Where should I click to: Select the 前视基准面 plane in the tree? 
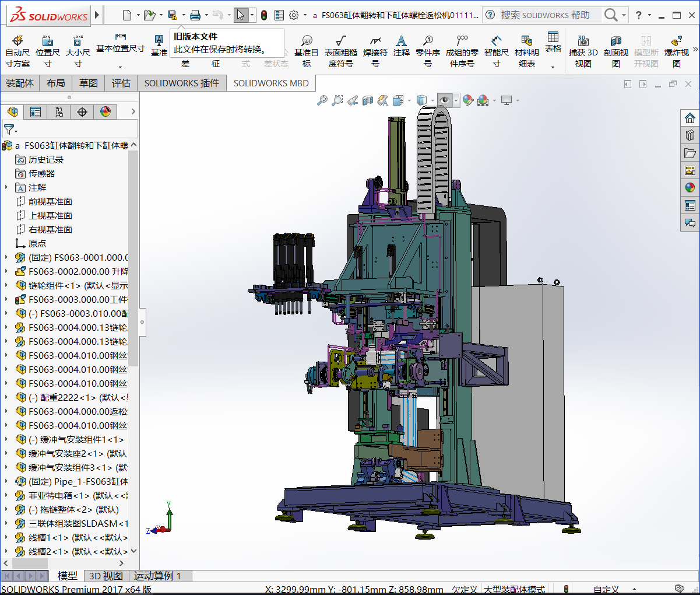point(50,201)
